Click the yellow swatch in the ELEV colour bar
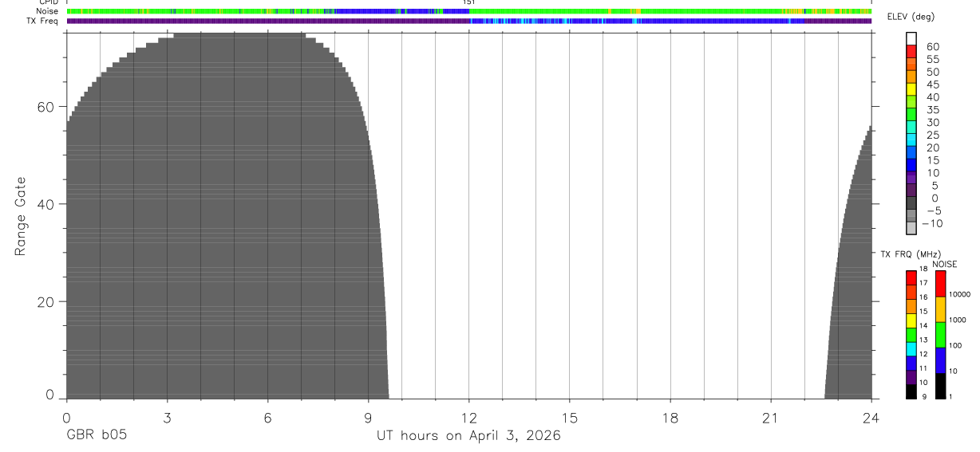Image resolution: width=980 pixels, height=452 pixels. [x=911, y=89]
